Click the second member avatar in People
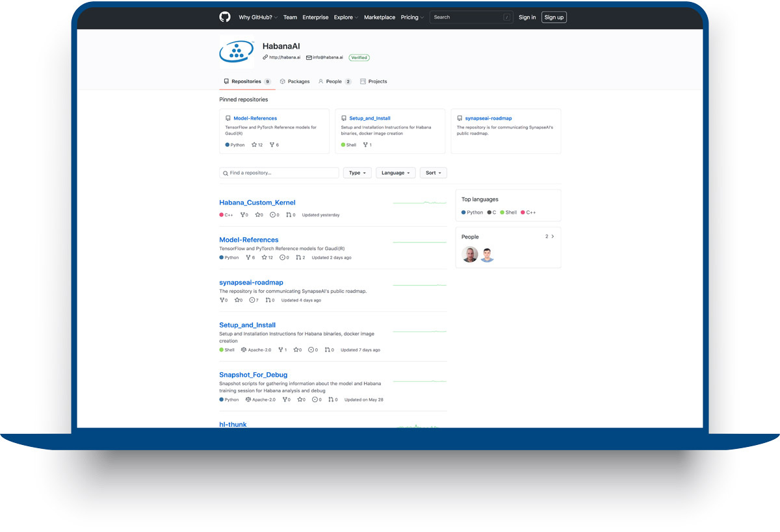The height and width of the screenshot is (532, 780). (x=487, y=255)
